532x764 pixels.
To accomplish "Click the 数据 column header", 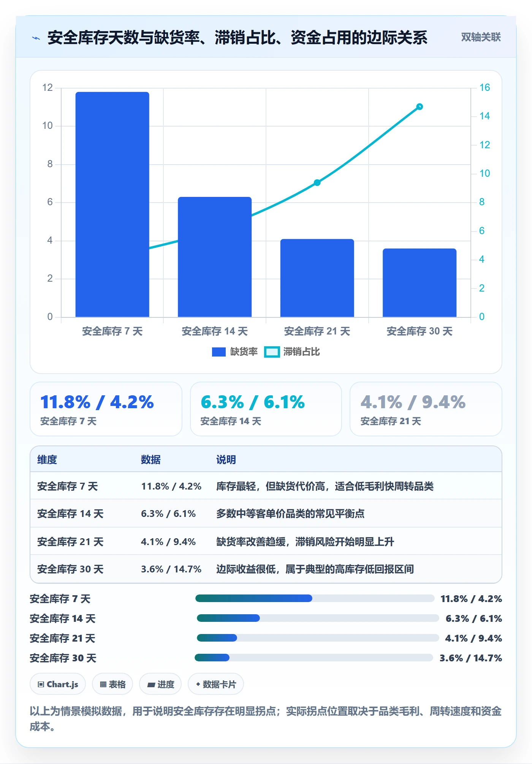I will point(151,460).
